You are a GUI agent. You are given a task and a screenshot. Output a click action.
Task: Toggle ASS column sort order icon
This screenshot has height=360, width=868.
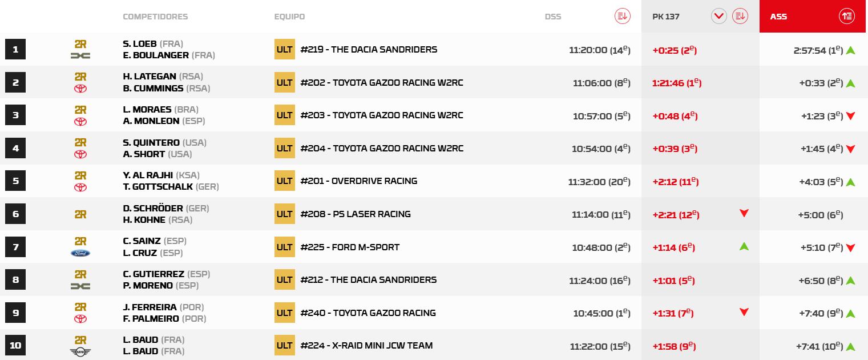coord(847,17)
